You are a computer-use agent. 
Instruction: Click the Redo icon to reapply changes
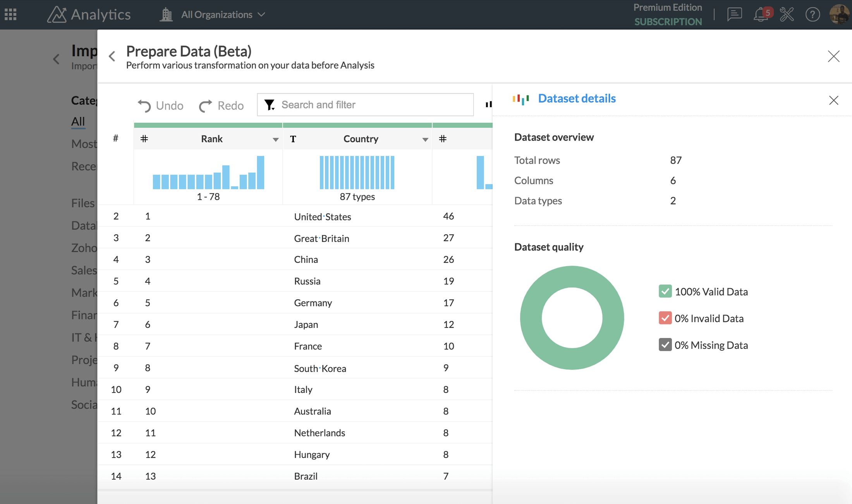pyautogui.click(x=206, y=105)
